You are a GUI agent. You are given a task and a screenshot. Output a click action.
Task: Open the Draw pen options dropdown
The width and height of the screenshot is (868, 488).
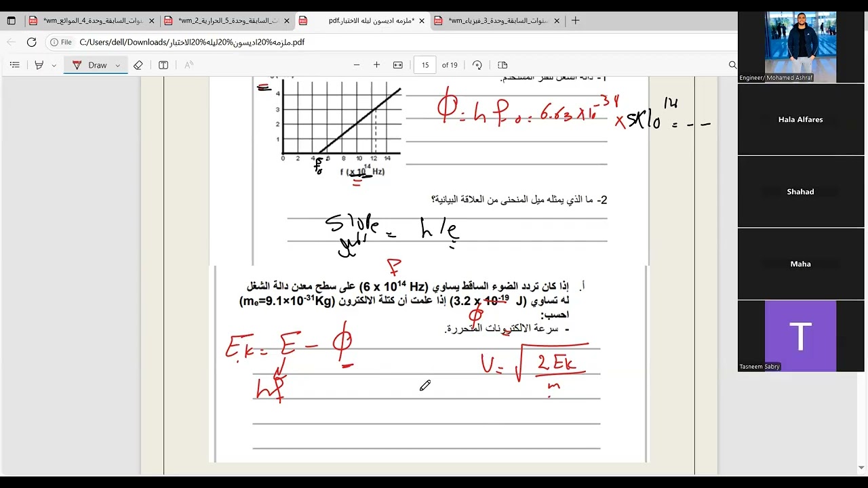(x=118, y=65)
